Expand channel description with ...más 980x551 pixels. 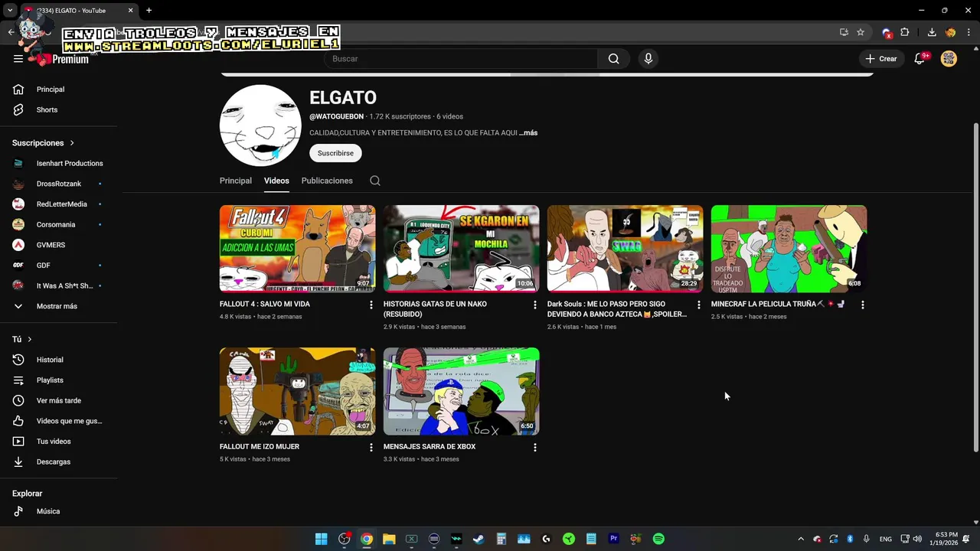click(528, 133)
